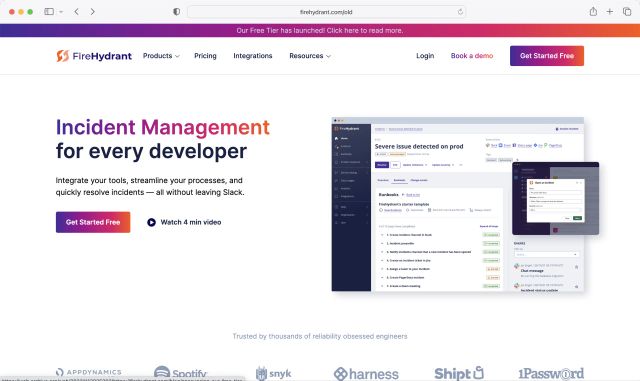This screenshot has width=640, height=381.
Task: Go back with the browser arrow
Action: (x=76, y=11)
